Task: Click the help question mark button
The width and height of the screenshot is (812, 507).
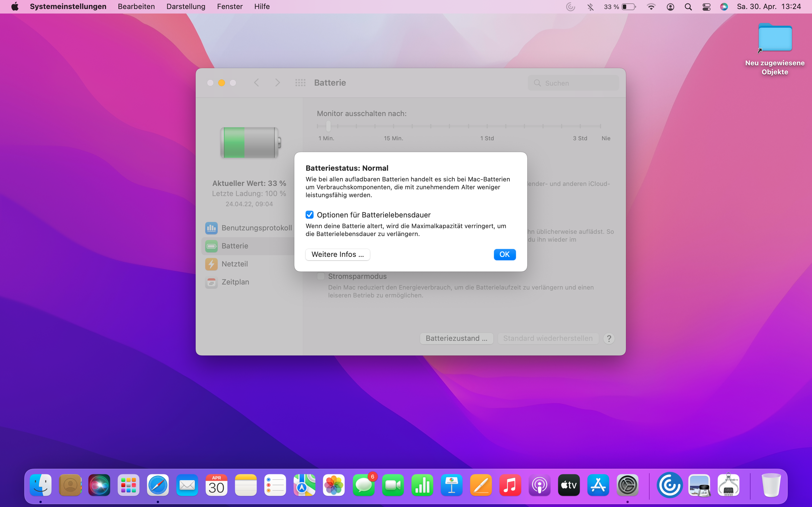Action: (x=609, y=338)
